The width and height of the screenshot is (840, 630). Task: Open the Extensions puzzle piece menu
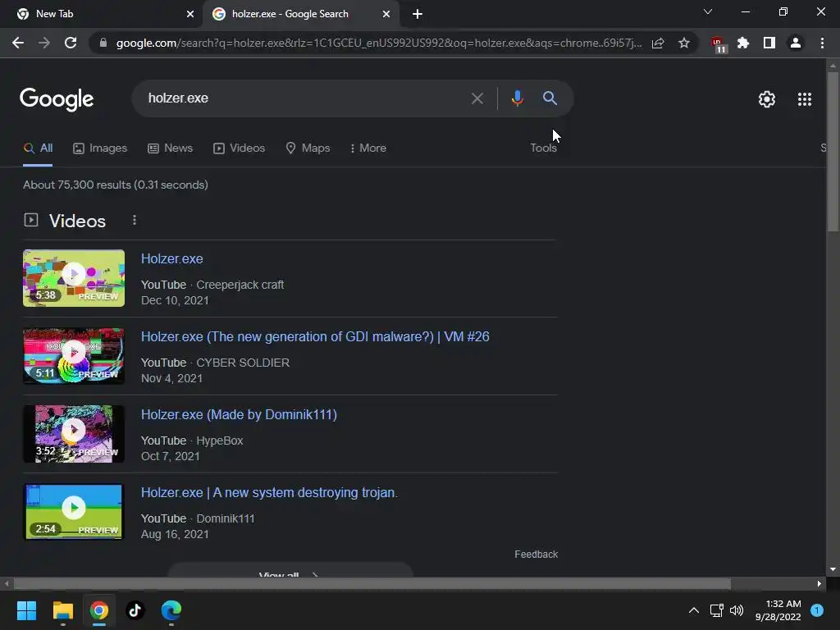coord(742,43)
